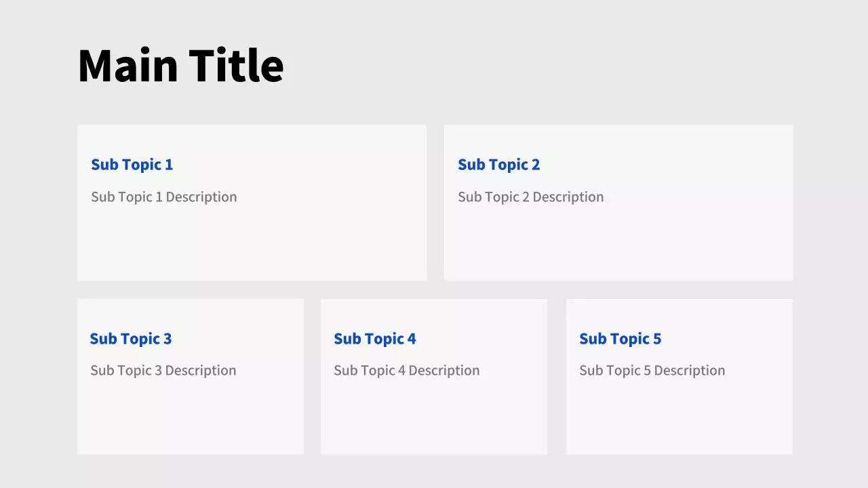Click empty space inside Sub Topic 4 card
Screen dimensions: 868x488
[434, 420]
